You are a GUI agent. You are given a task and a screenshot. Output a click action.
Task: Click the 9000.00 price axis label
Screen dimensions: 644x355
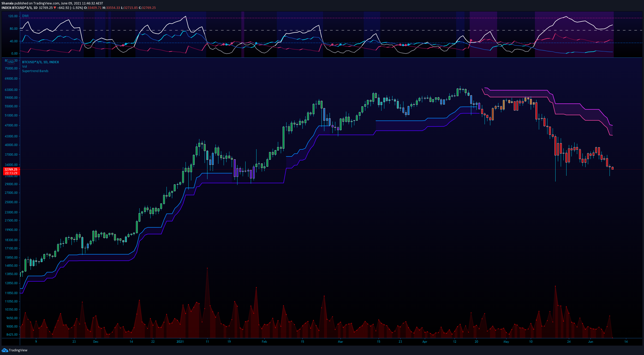click(12, 327)
